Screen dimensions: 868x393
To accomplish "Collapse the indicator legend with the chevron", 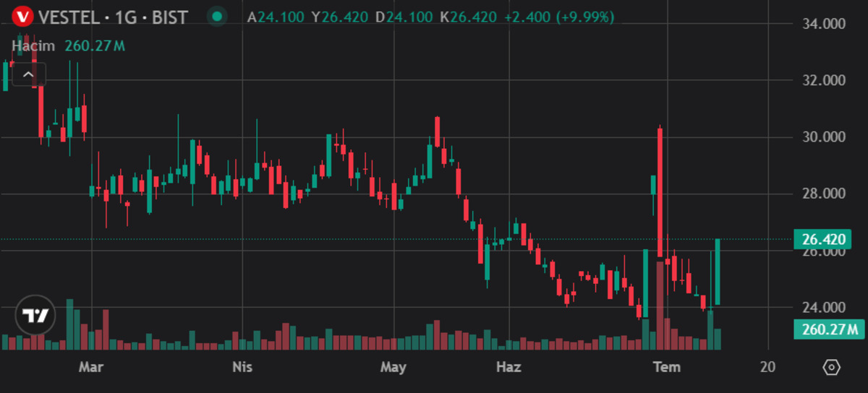I will [28, 74].
